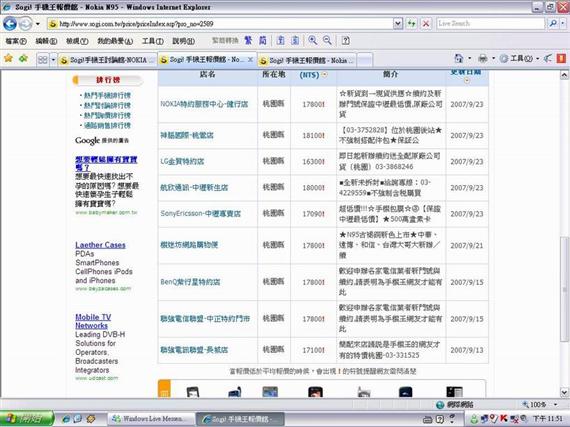Open the LG金賀特約店 store link
570x427 pixels.
pos(182,161)
